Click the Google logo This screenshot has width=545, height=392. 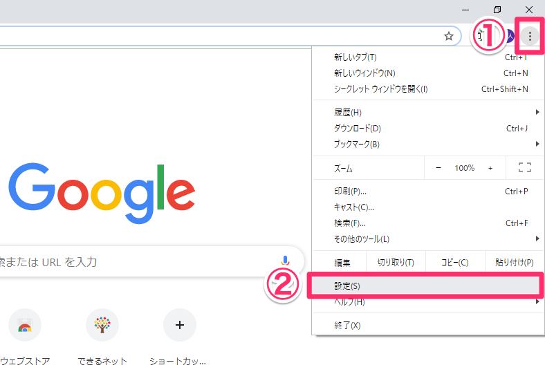[x=102, y=193]
